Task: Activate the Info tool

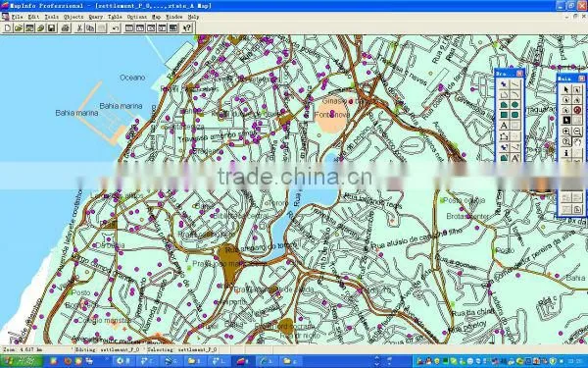Action: point(565,152)
